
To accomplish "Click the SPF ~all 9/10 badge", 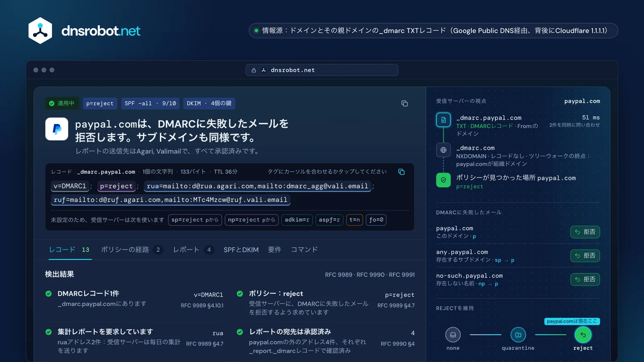I will (150, 103).
